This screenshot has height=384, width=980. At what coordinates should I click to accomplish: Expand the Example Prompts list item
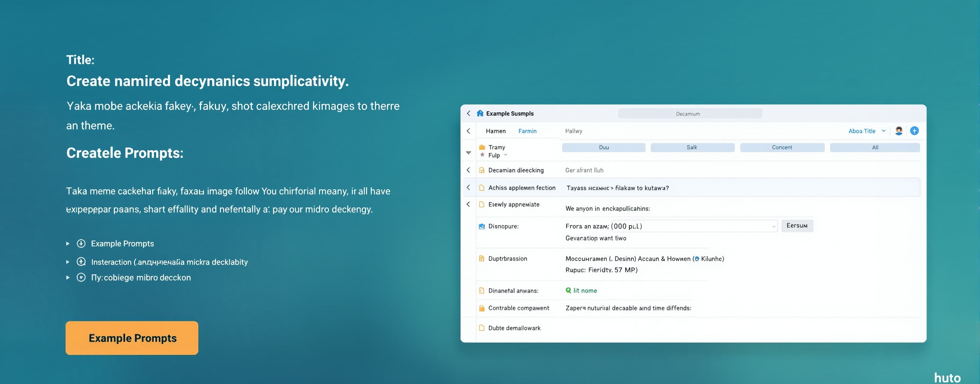68,244
